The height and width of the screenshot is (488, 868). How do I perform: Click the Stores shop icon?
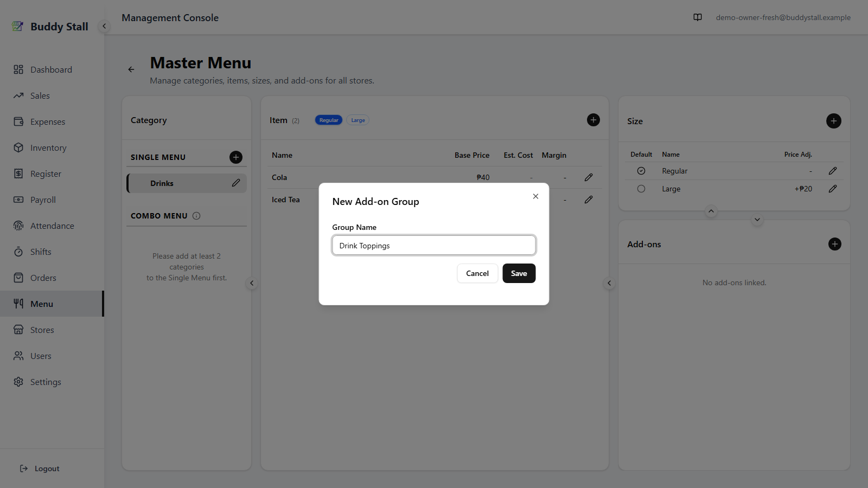click(x=18, y=330)
